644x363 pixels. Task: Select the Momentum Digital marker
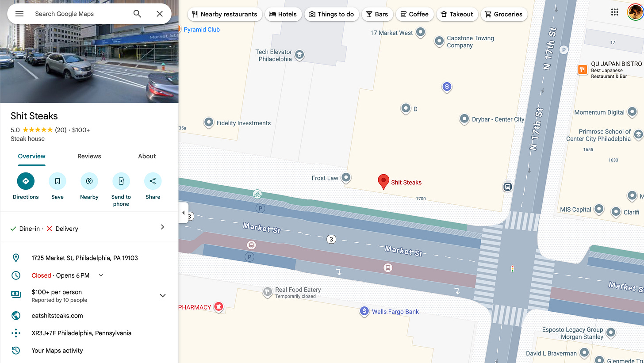pos(632,112)
